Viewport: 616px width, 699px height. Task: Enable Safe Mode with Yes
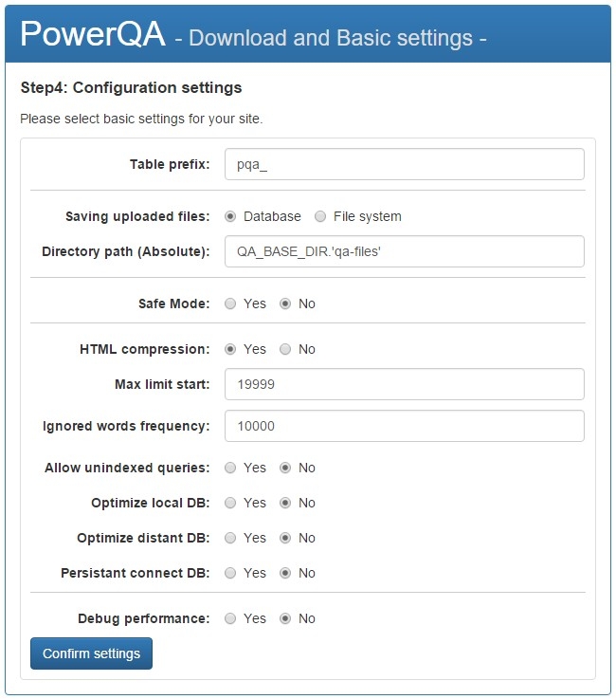pyautogui.click(x=230, y=304)
